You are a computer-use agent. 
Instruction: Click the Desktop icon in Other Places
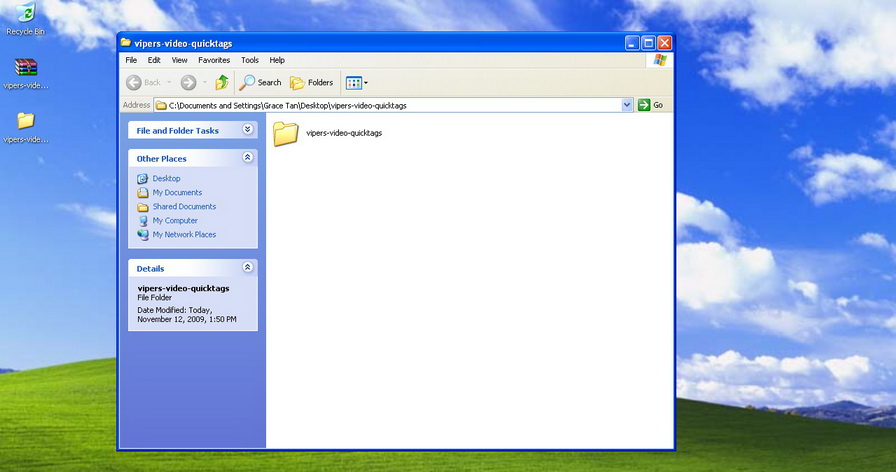(x=143, y=178)
